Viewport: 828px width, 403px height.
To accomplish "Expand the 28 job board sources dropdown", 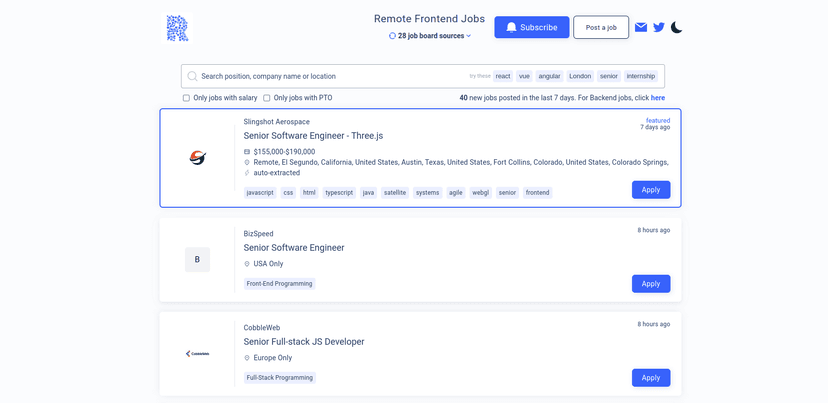I will [x=430, y=36].
